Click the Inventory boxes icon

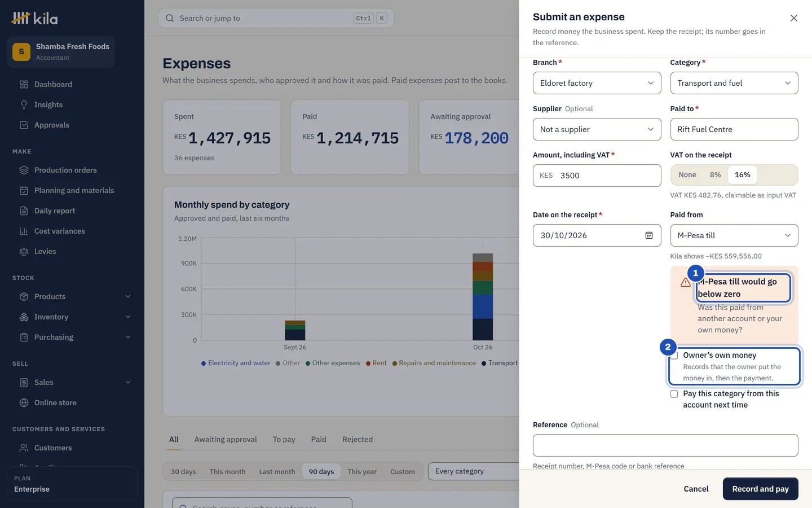[24, 317]
